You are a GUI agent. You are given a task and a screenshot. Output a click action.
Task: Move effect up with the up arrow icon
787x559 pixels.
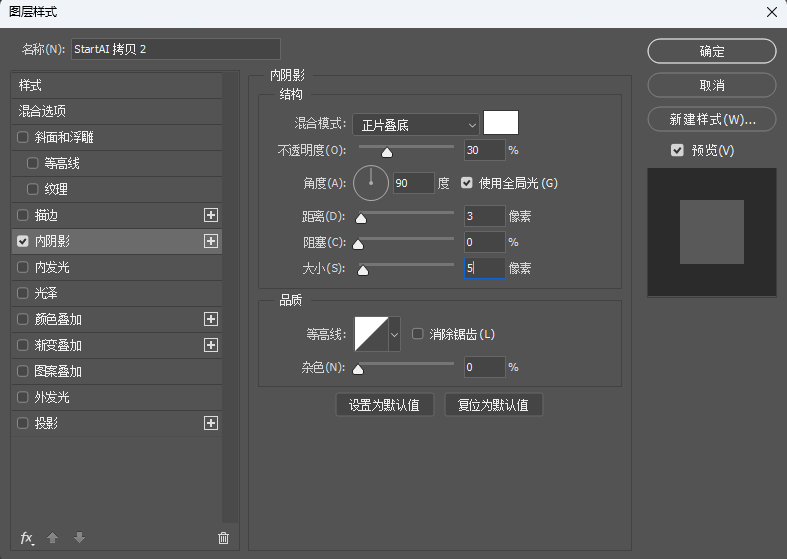pos(52,538)
